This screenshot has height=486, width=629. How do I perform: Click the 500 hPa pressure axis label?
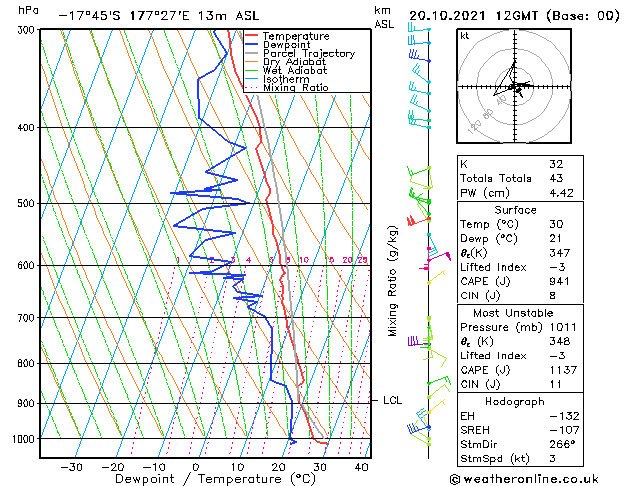(28, 203)
